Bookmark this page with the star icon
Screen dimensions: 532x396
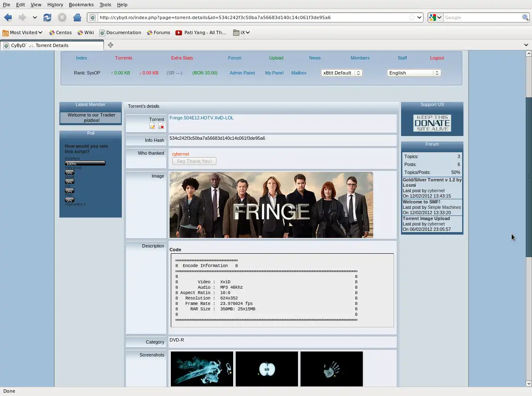pyautogui.click(x=411, y=17)
